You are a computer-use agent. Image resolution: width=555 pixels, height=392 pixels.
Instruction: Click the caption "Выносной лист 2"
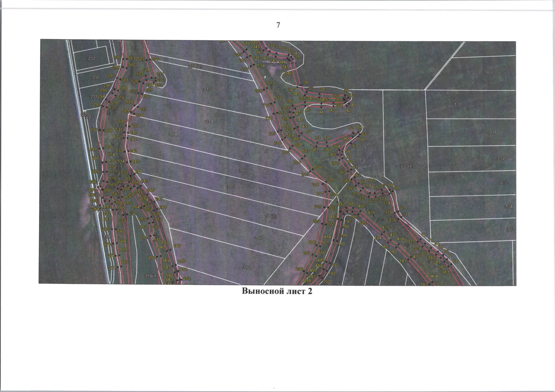click(x=277, y=291)
